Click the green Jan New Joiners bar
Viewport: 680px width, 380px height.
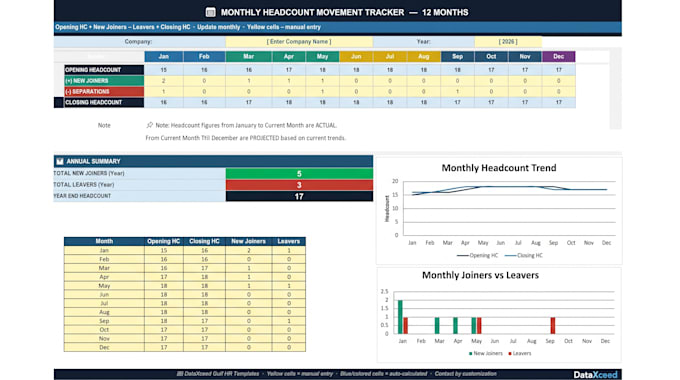pos(400,317)
